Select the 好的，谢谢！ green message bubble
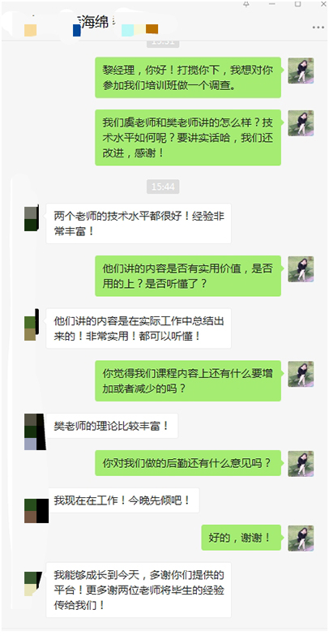329x644 pixels. pos(241,538)
